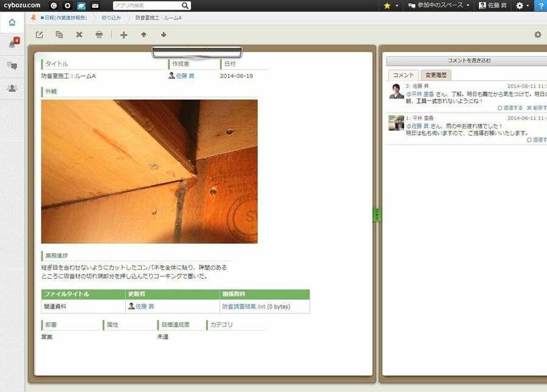This screenshot has width=547, height=392.
Task: Click the duplicate record icon
Action: tap(59, 35)
